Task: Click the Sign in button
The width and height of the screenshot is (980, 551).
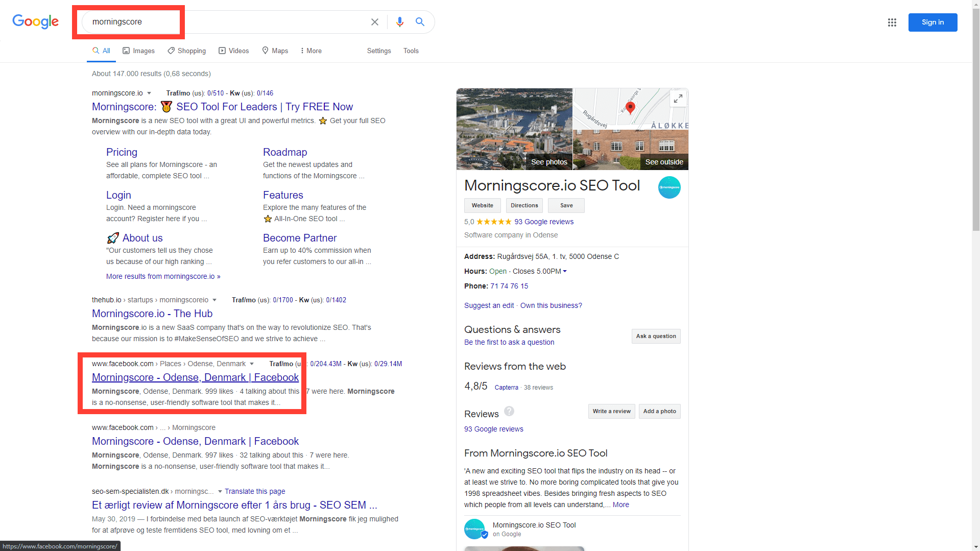Action: pyautogui.click(x=933, y=22)
